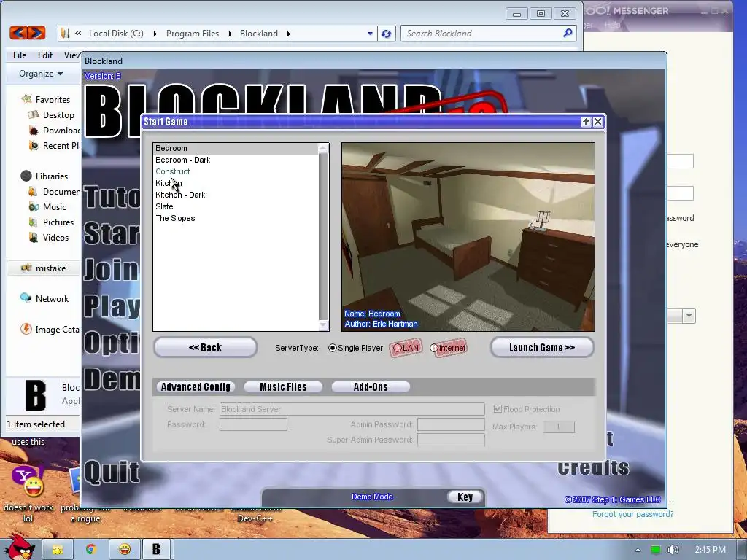Image resolution: width=747 pixels, height=560 pixels.
Task: Click the Launch Game >> button
Action: (x=542, y=348)
